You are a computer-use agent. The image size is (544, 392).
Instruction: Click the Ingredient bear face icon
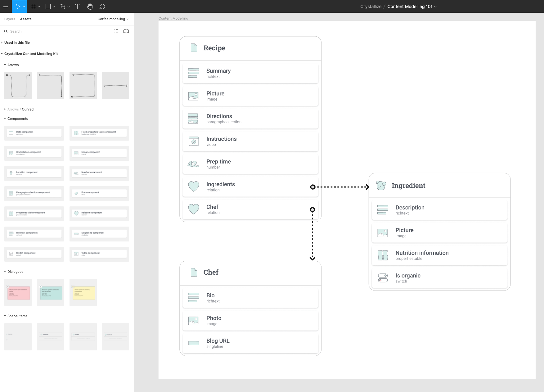point(381,185)
